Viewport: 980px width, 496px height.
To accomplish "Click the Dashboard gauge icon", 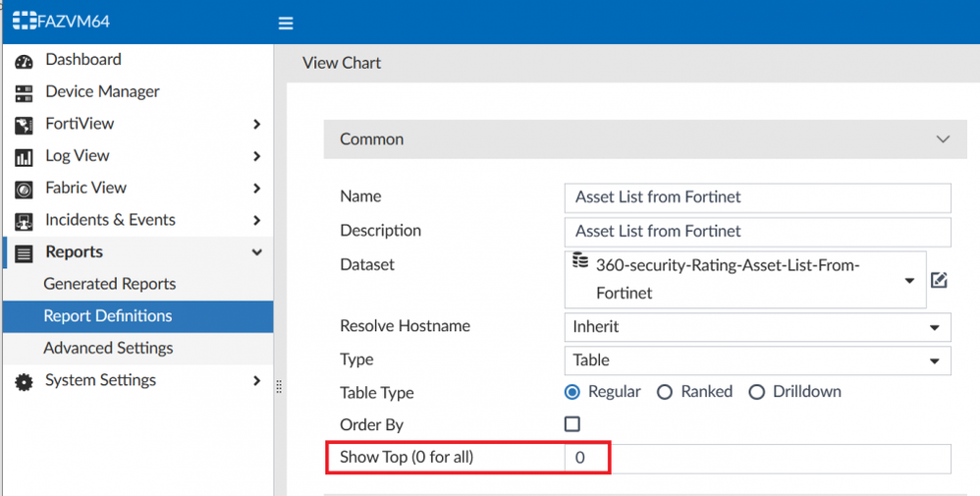I will (x=24, y=61).
